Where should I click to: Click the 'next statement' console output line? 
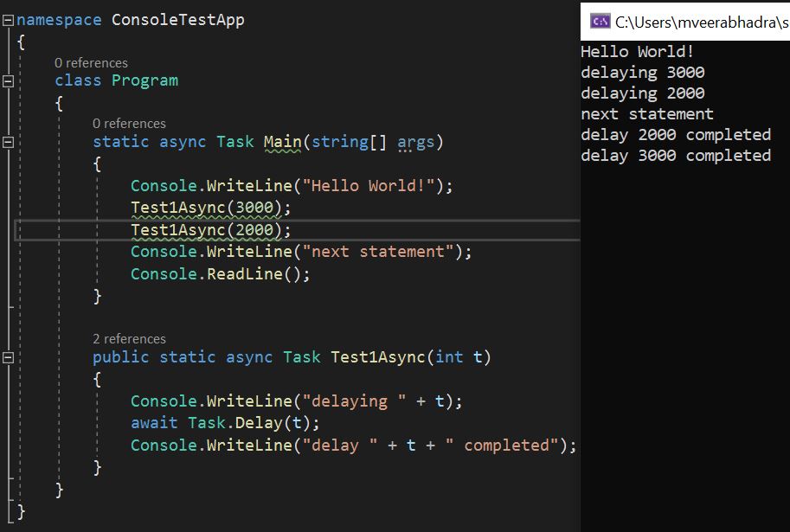point(647,113)
